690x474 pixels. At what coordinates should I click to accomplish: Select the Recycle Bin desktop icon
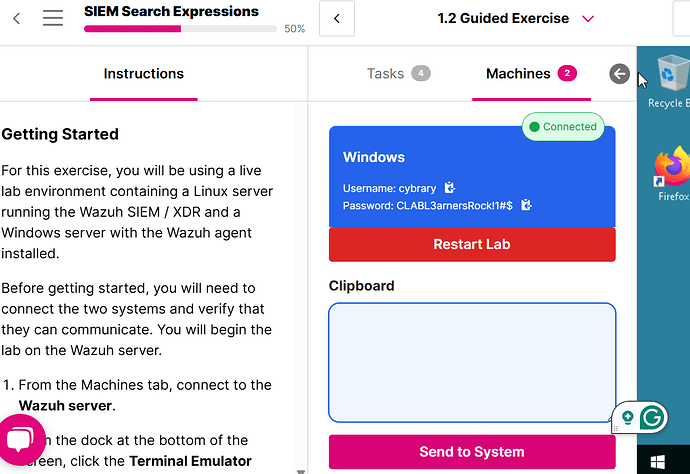click(x=671, y=82)
